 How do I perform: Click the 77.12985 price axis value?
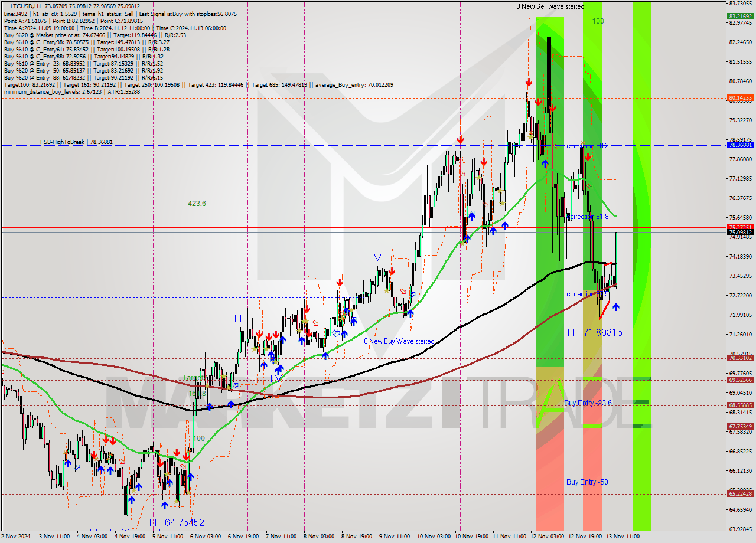click(741, 179)
